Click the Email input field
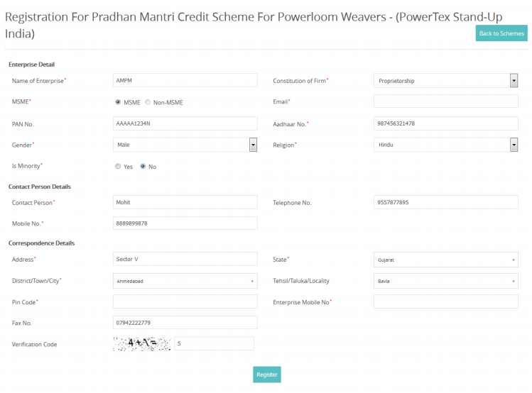 [x=445, y=101]
